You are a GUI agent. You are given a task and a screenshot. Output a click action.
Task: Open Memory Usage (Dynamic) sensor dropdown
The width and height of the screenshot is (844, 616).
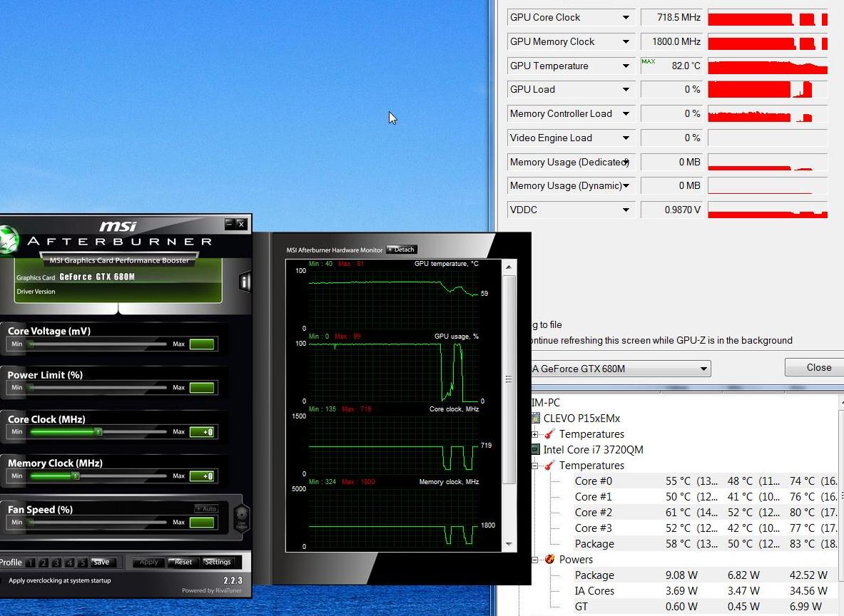(x=626, y=185)
